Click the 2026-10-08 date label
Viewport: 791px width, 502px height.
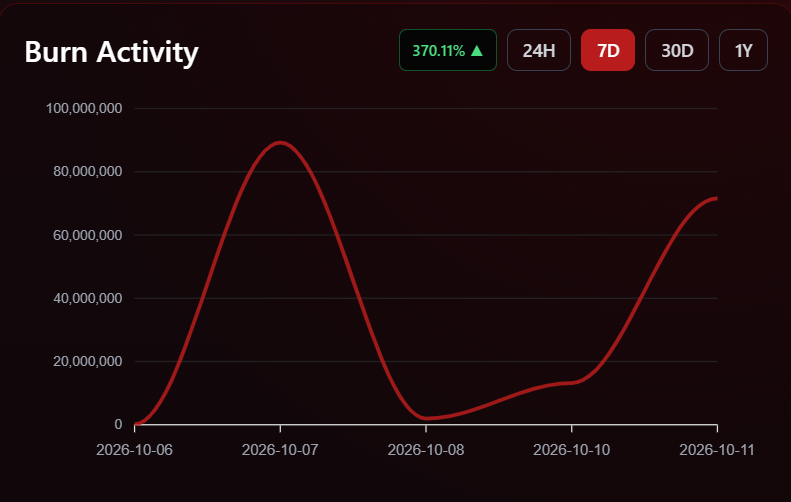coord(426,450)
